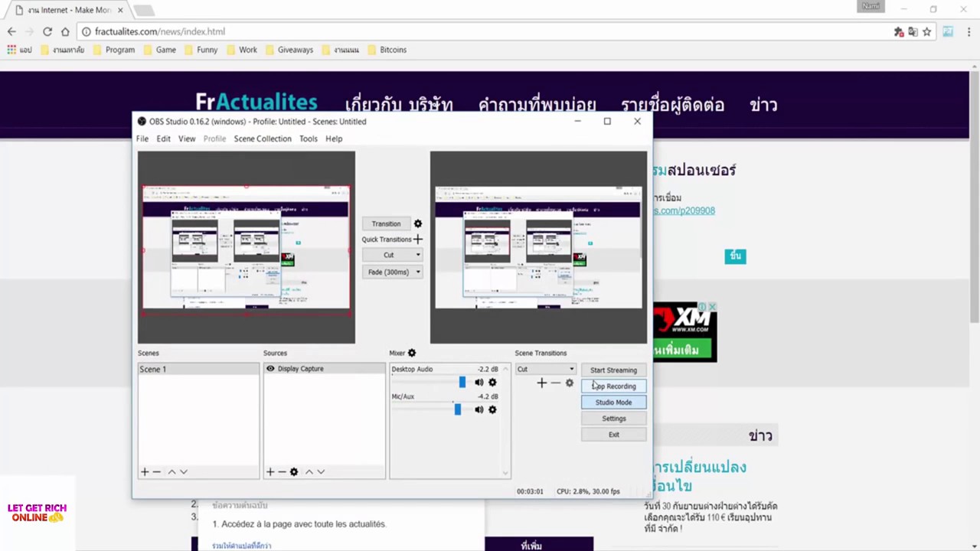Bookmark this page with star icon
The width and height of the screenshot is (980, 551).
[x=926, y=31]
